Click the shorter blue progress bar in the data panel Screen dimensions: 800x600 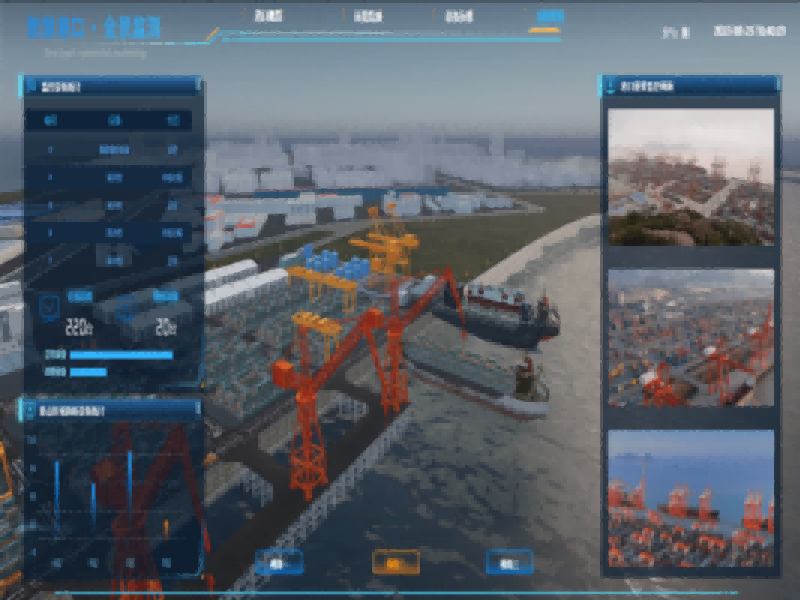click(88, 372)
